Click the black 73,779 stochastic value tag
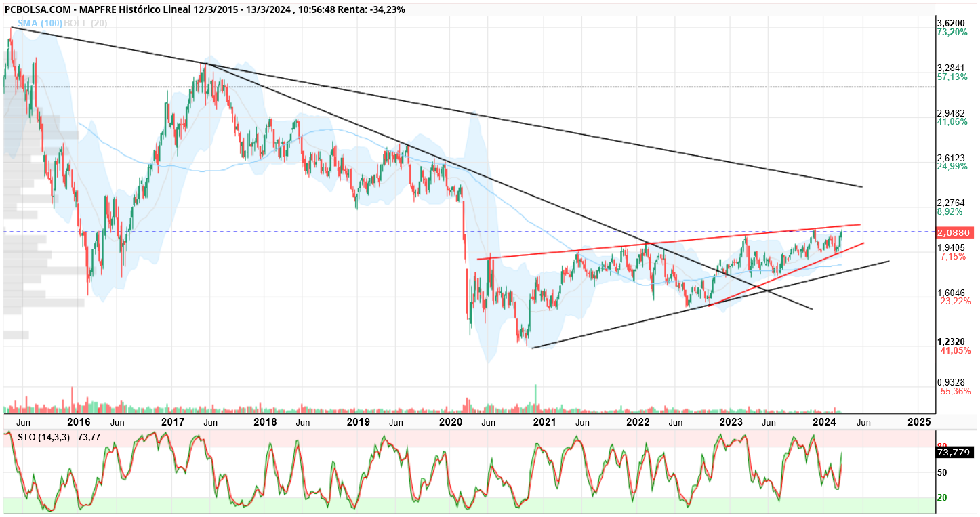The width and height of the screenshot is (980, 517). click(x=955, y=451)
